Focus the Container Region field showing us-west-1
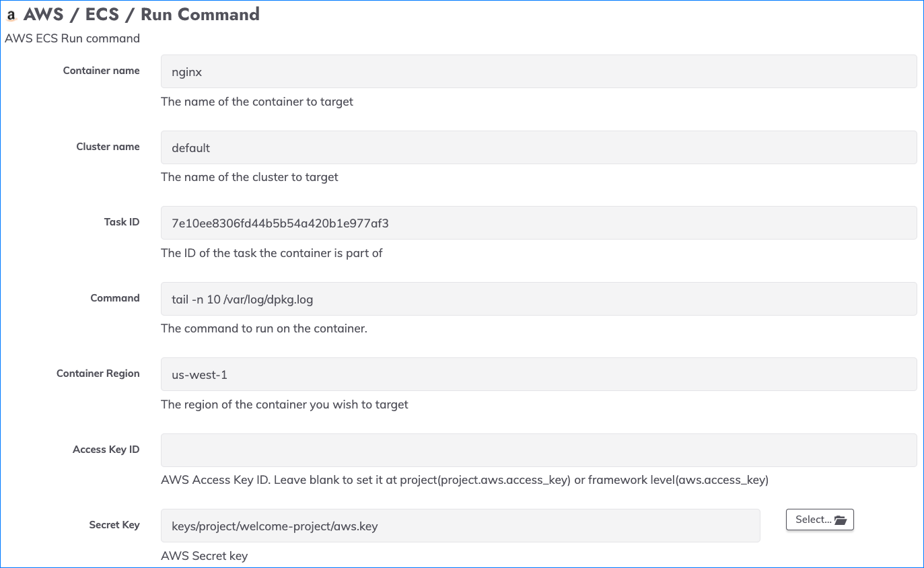Screen dimensions: 924x568 (x=538, y=374)
